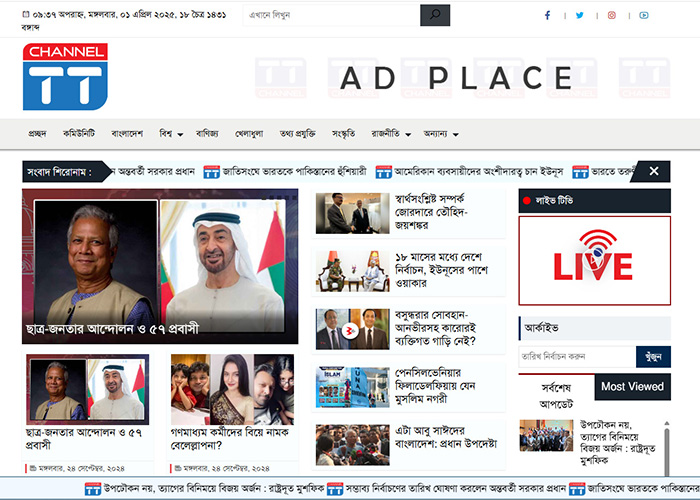
Task: Play the LIVE TV broadcast icon
Action: (593, 258)
